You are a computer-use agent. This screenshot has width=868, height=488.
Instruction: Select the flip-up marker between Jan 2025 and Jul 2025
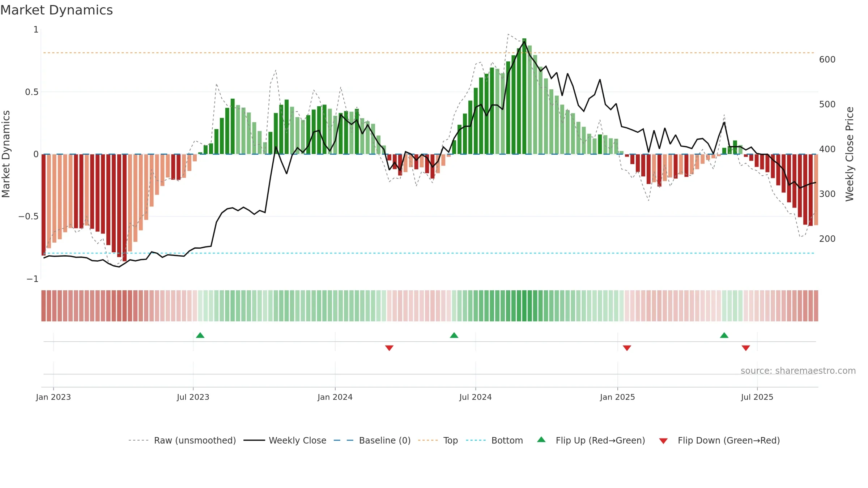[724, 335]
